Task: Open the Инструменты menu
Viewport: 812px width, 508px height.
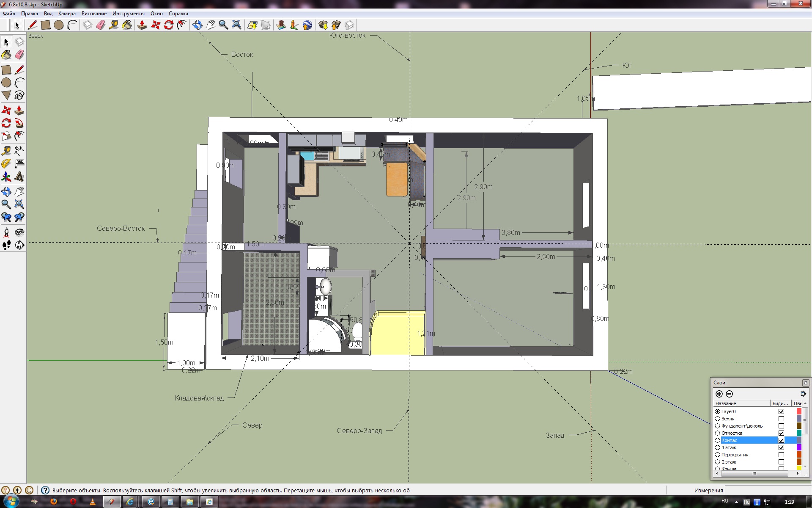Action: pos(128,14)
